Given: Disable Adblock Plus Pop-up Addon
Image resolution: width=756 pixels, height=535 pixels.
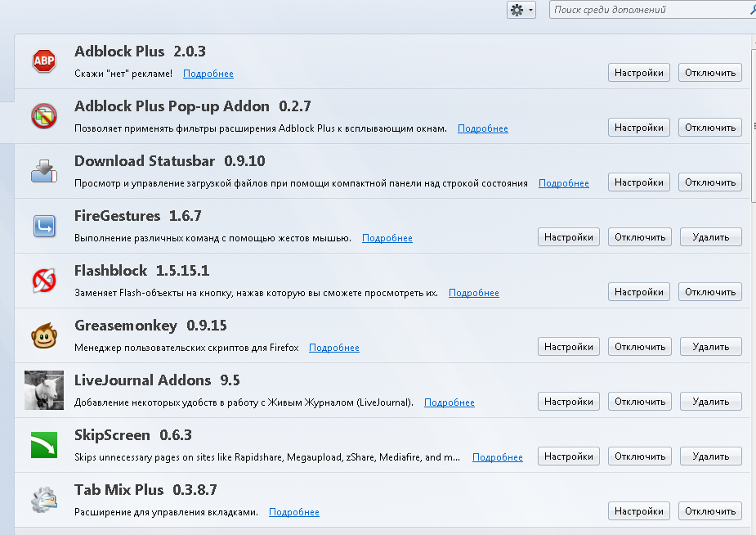Looking at the screenshot, I should 710,128.
